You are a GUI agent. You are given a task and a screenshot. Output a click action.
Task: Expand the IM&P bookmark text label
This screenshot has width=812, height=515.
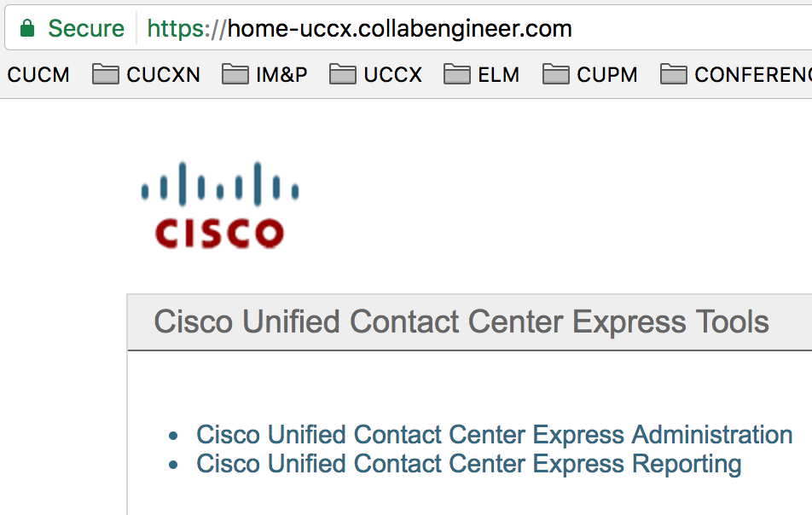click(281, 75)
